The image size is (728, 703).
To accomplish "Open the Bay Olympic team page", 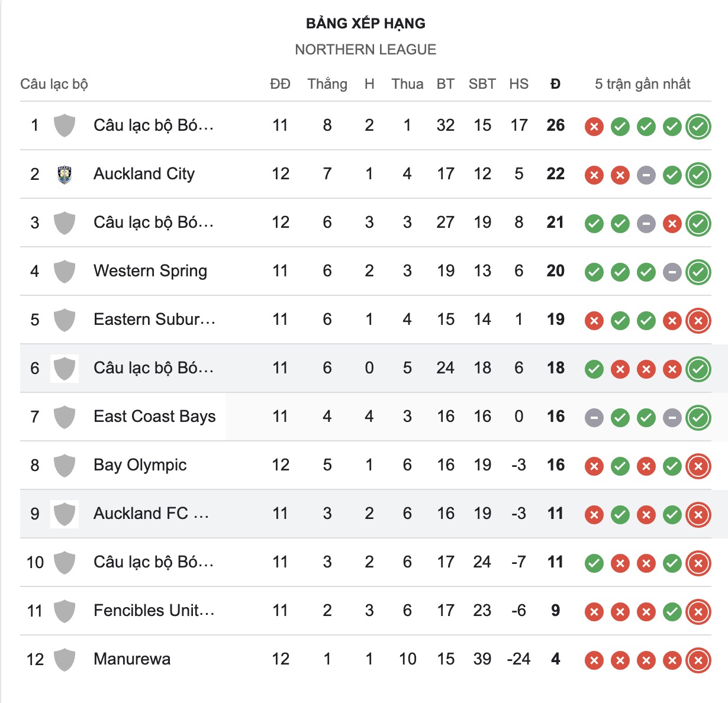I will pos(139,465).
